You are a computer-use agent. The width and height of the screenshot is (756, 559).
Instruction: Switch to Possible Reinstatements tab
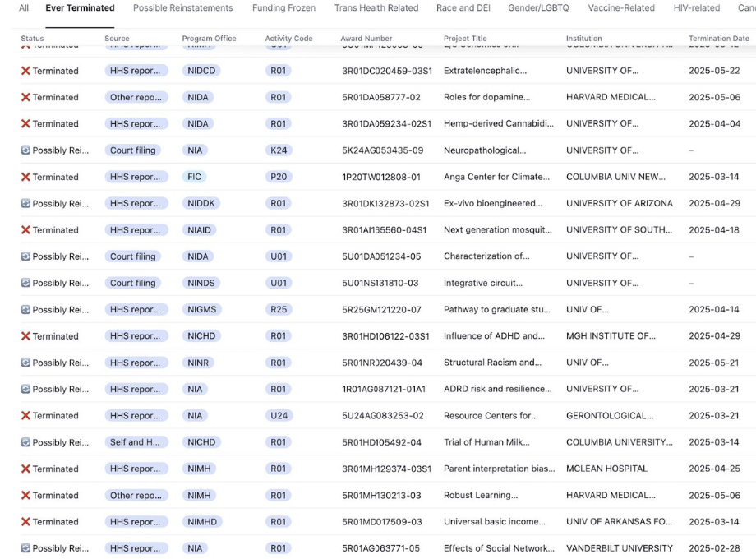coord(182,7)
